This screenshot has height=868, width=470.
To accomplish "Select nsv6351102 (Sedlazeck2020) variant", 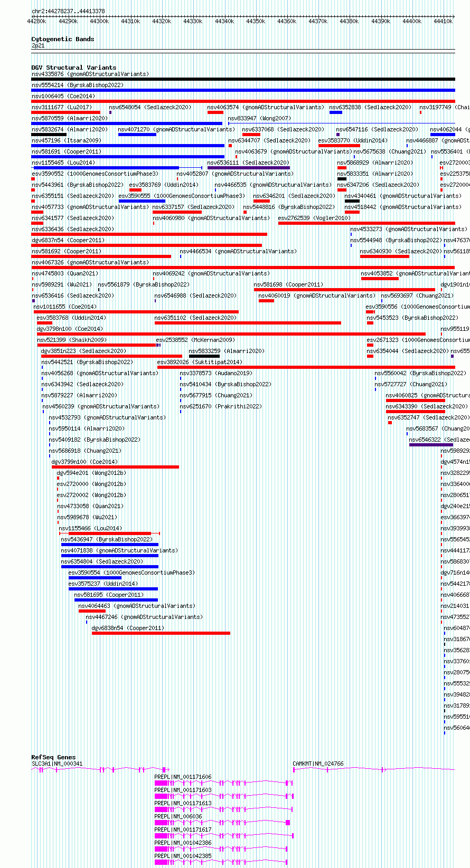I will 195,318.
